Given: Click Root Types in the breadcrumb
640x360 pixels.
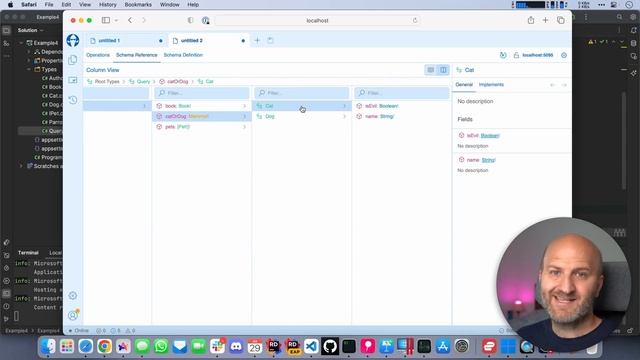Looking at the screenshot, I should (x=107, y=82).
